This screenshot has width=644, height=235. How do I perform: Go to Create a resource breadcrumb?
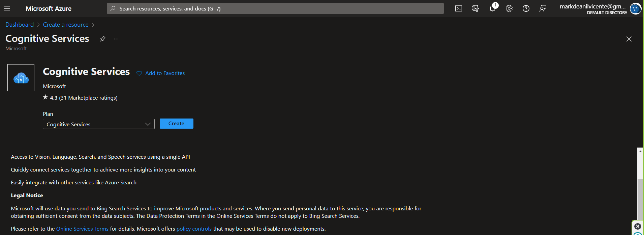tap(66, 25)
